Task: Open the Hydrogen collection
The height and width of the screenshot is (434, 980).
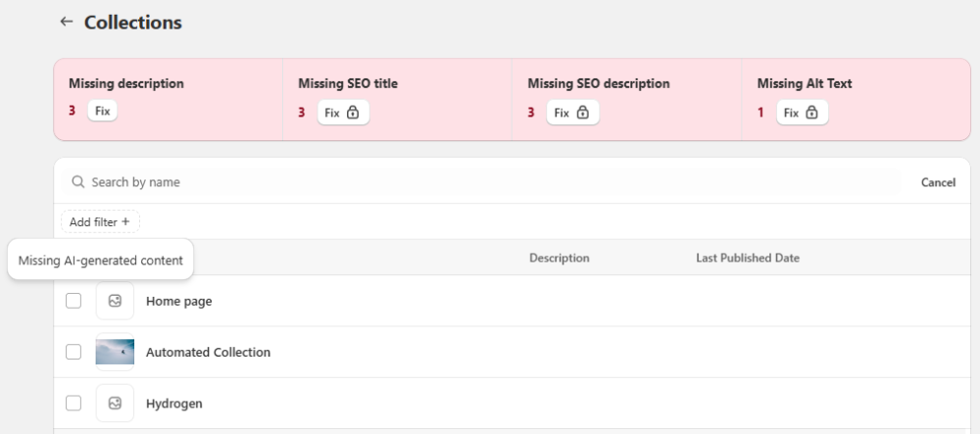Action: (x=174, y=403)
